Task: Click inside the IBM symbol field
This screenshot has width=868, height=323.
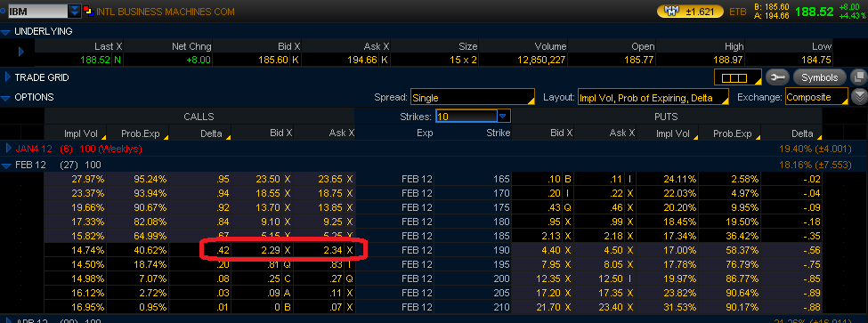Action: (37, 11)
